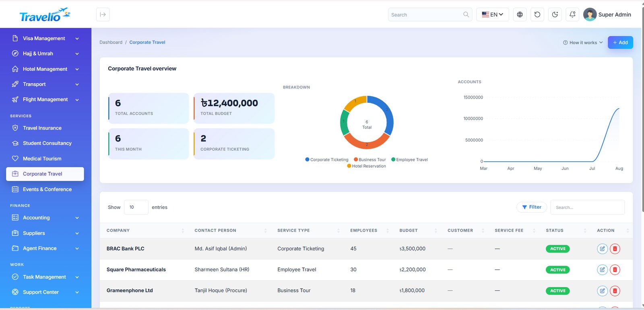Click the Transport rocket icon

(x=15, y=84)
